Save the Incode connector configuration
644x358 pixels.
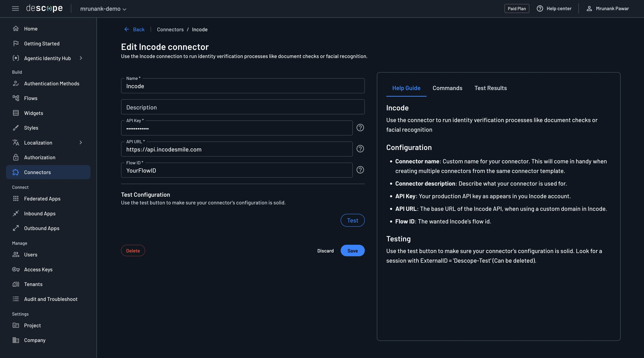[353, 251]
